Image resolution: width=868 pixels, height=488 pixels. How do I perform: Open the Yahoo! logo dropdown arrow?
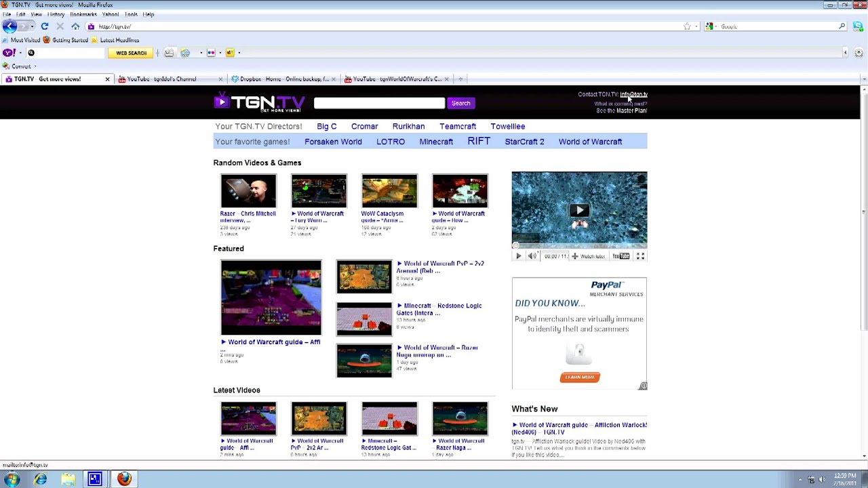point(20,53)
